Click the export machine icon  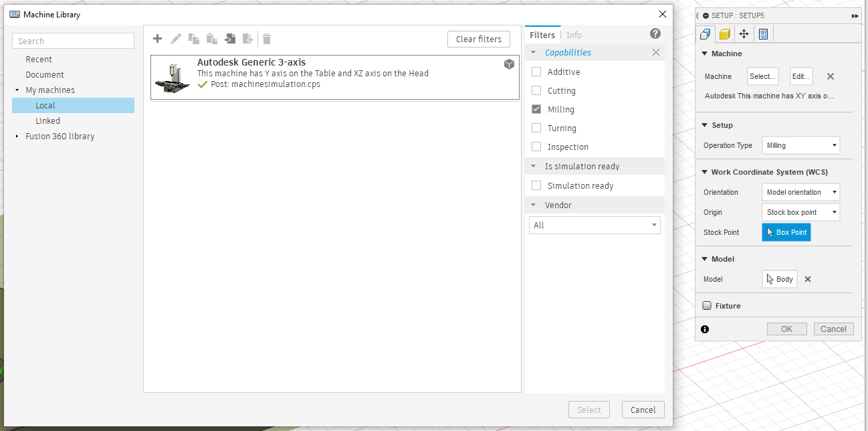(248, 39)
